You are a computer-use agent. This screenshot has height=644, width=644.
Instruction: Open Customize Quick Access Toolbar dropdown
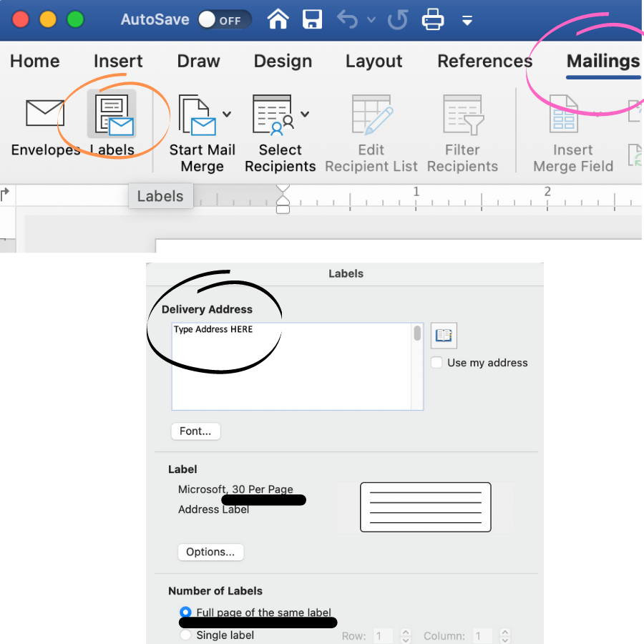click(x=467, y=20)
